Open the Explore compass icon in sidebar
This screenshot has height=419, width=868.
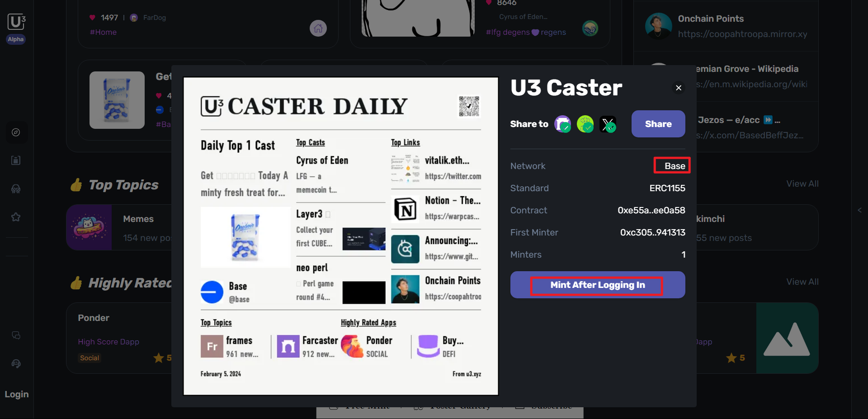16,132
